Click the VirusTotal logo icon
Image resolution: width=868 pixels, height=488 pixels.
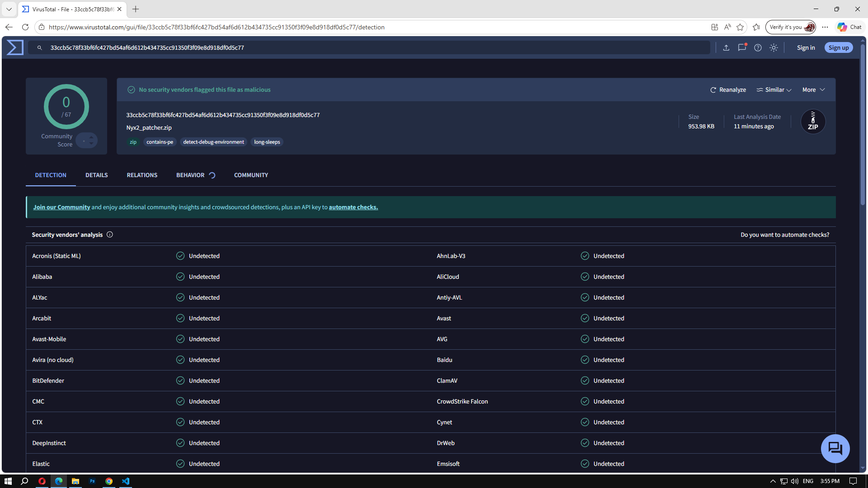coord(15,47)
